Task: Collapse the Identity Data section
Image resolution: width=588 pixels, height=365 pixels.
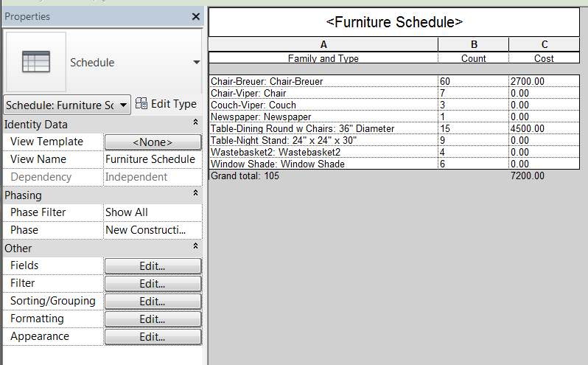Action: tap(195, 124)
